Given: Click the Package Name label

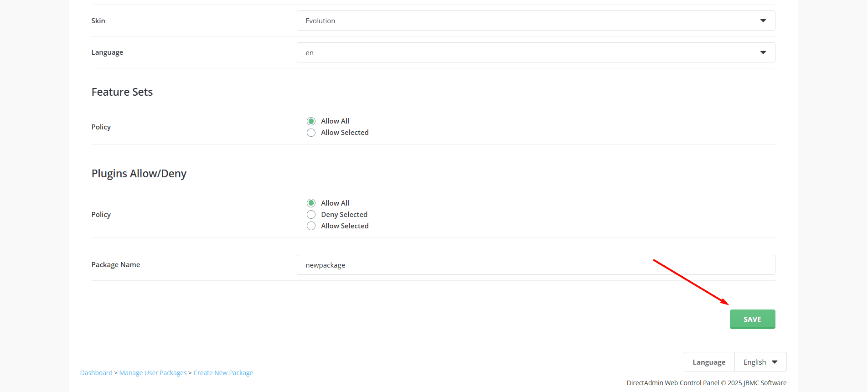Looking at the screenshot, I should pyautogui.click(x=116, y=265).
